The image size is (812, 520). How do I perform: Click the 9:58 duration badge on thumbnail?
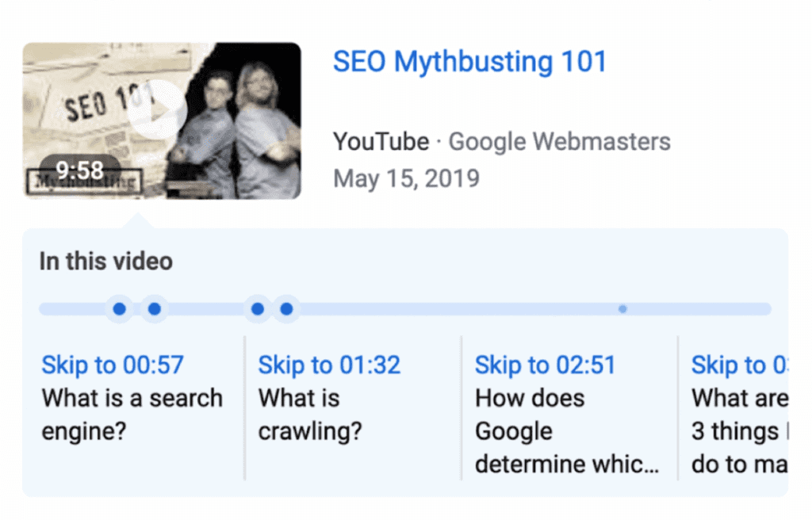tap(80, 170)
